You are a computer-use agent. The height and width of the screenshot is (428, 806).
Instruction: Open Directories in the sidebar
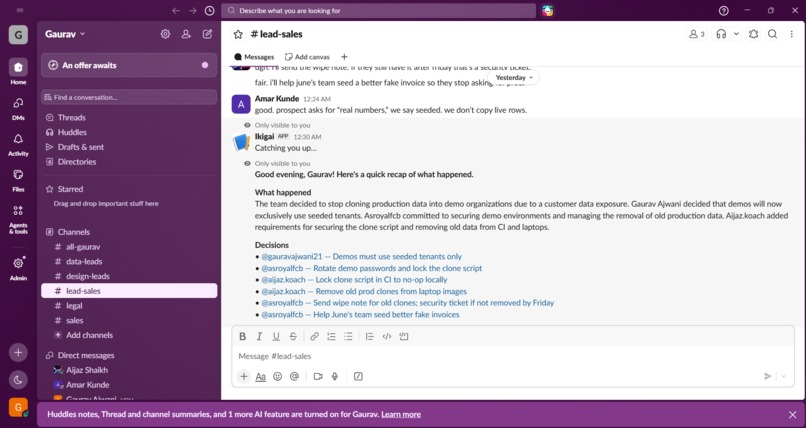pos(77,162)
